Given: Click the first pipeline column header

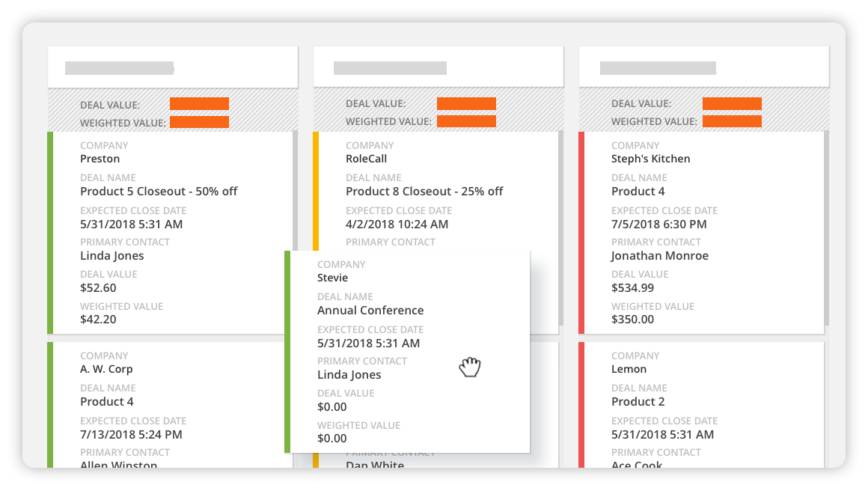Looking at the screenshot, I should point(172,66).
